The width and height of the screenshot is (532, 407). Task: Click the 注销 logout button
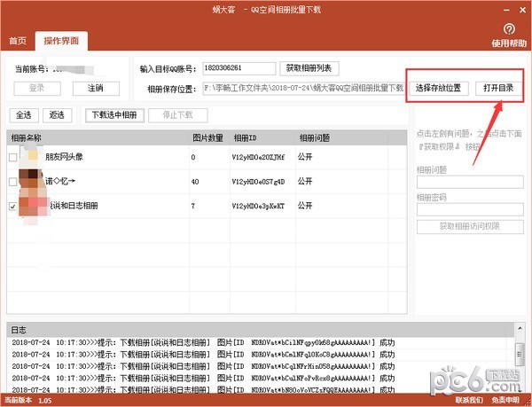[x=96, y=89]
